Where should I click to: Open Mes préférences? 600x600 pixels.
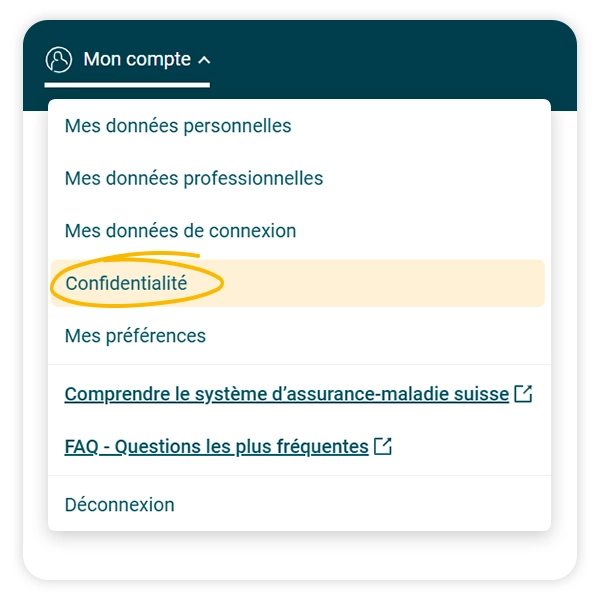coord(135,336)
